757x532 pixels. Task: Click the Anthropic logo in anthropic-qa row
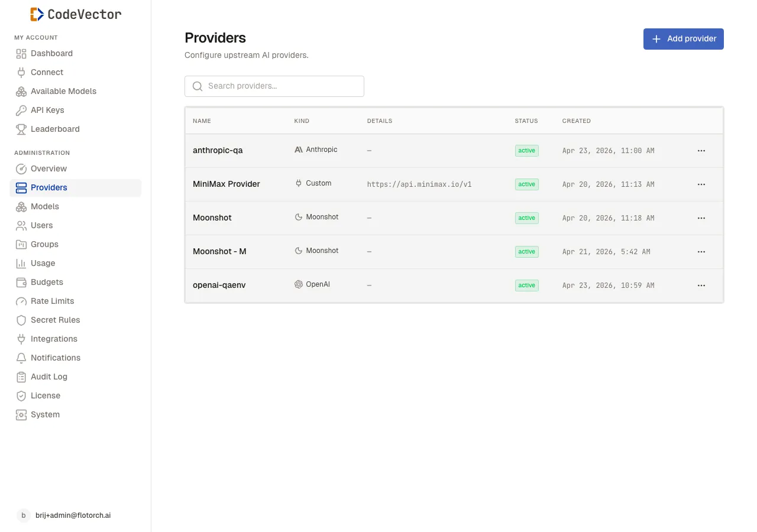pos(299,150)
